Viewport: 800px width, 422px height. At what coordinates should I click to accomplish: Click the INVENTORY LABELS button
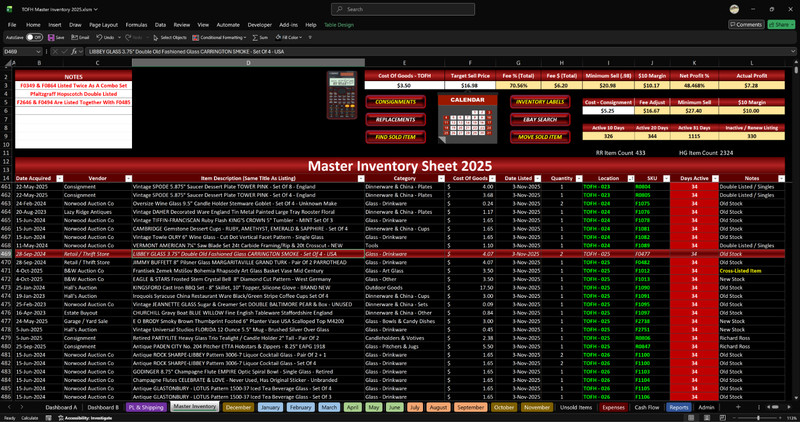[x=540, y=102]
